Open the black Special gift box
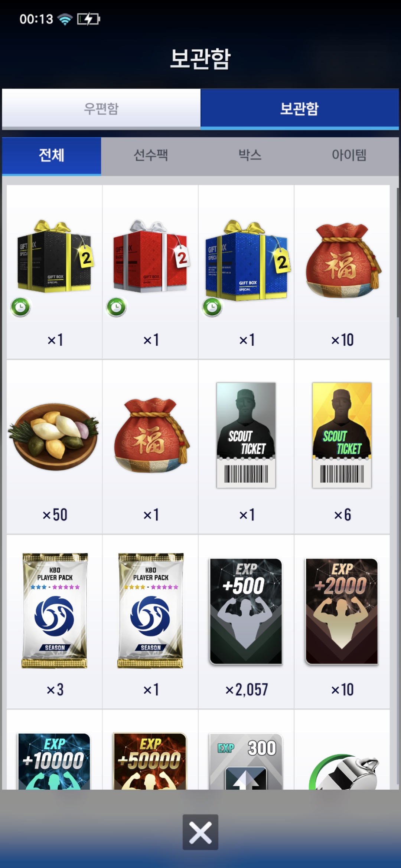 coord(55,272)
